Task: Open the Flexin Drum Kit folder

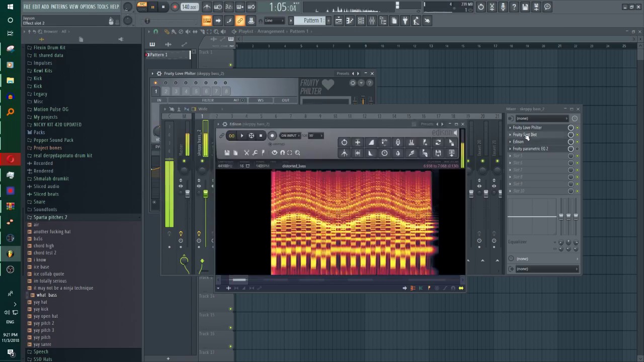Action: point(49,47)
